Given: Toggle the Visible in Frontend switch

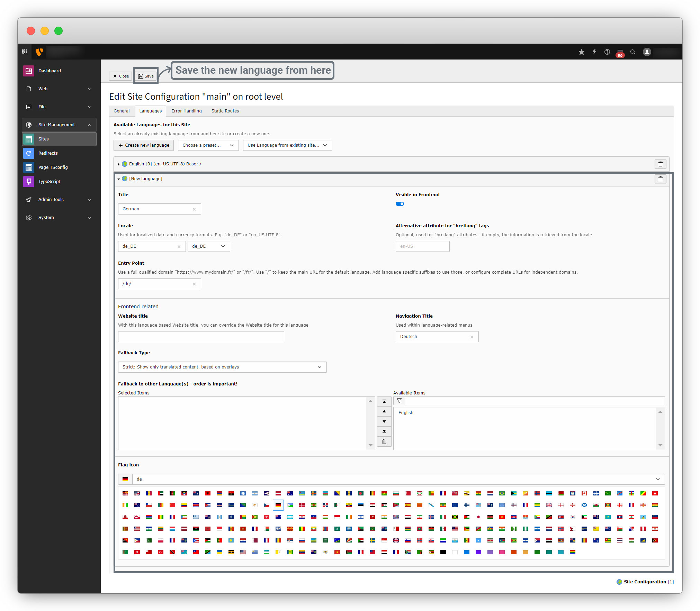Looking at the screenshot, I should pyautogui.click(x=400, y=204).
